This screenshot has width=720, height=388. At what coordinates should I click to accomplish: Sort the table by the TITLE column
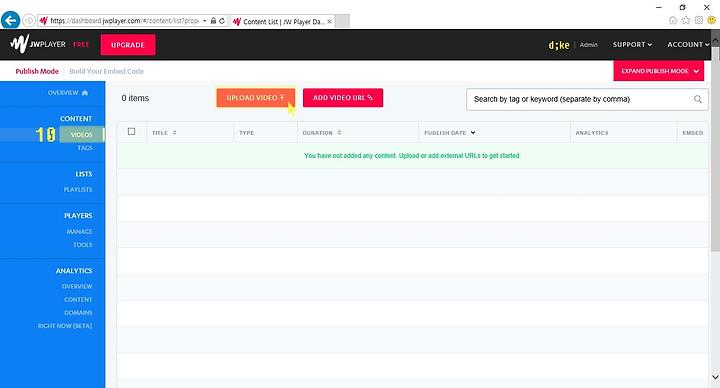(164, 133)
